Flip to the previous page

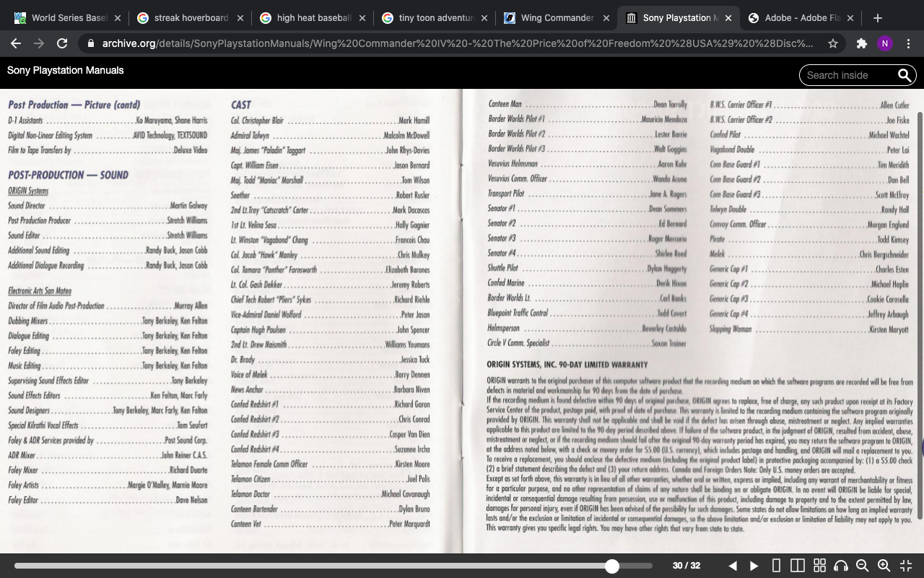733,566
